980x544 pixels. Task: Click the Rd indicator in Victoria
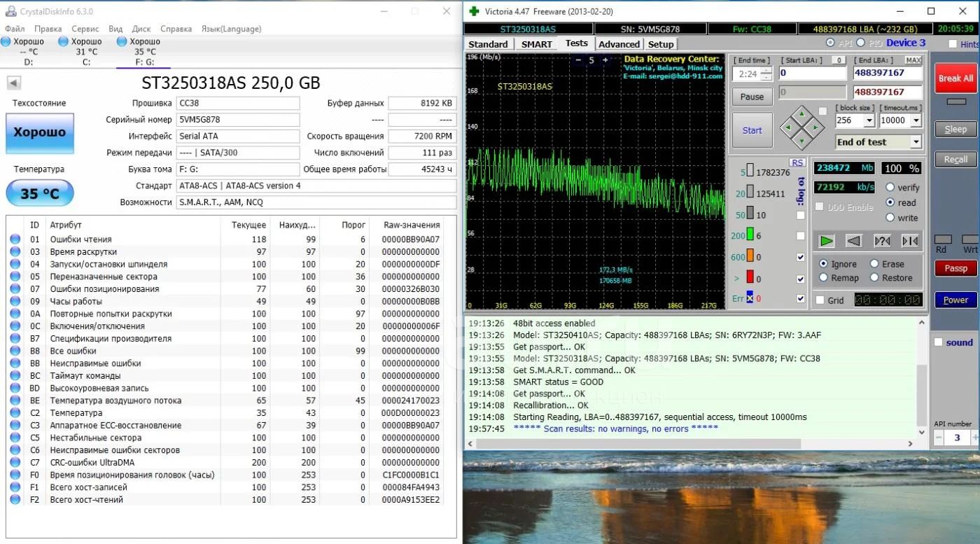(x=942, y=239)
